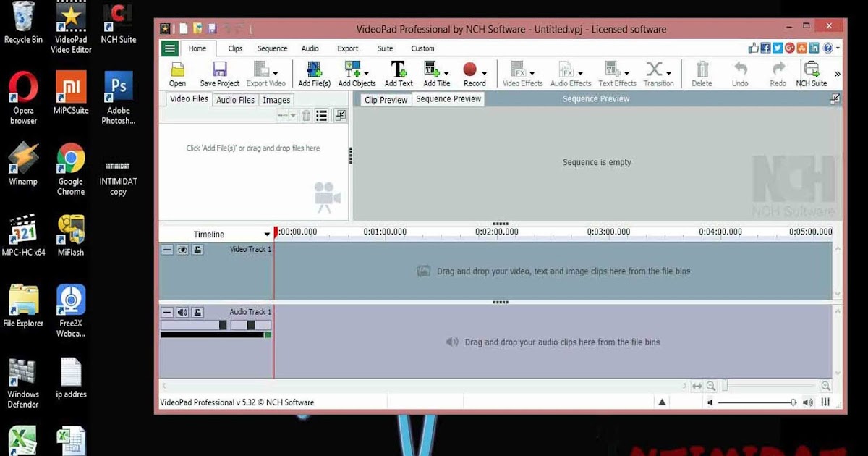Expand the ribbon overflow chevron
Viewport: 868px width, 456px height.
point(837,74)
